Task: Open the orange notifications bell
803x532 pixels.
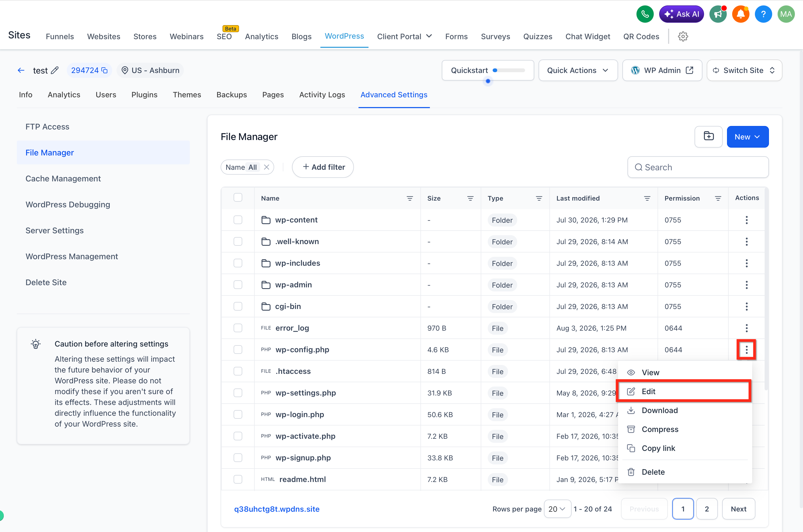Action: 740,14
